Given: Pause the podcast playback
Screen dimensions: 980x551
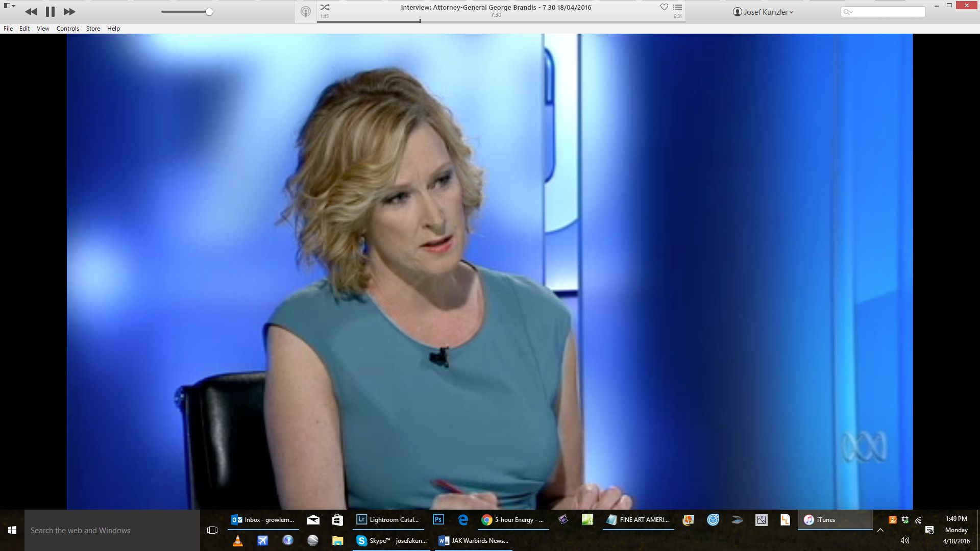Looking at the screenshot, I should 50,12.
